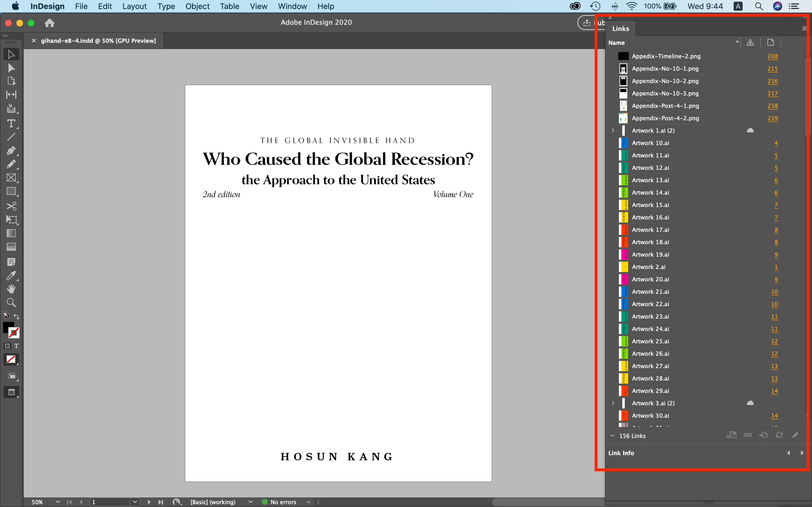
Task: Pick the Hand tool
Action: tap(11, 289)
